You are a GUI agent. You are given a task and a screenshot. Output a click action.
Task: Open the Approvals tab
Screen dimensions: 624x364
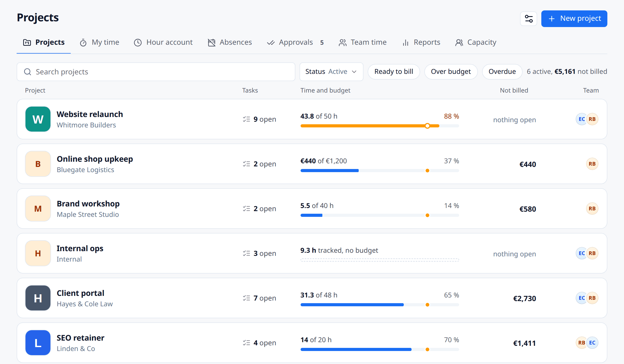click(295, 42)
